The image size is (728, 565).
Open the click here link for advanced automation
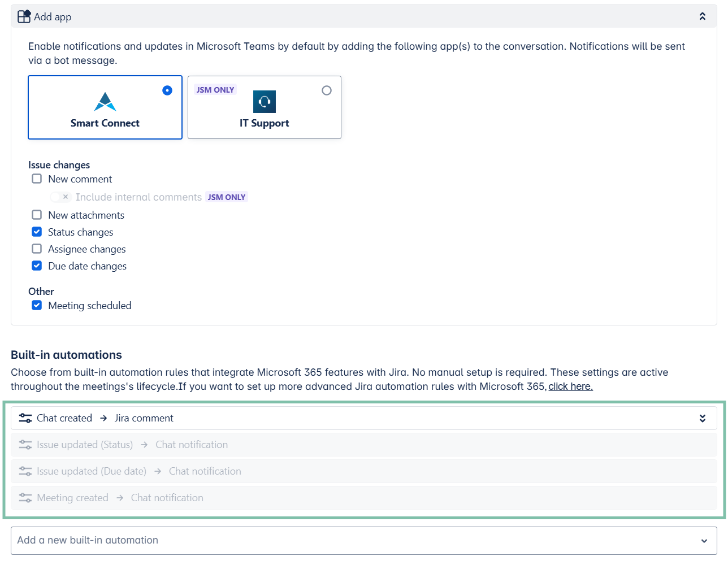[570, 386]
